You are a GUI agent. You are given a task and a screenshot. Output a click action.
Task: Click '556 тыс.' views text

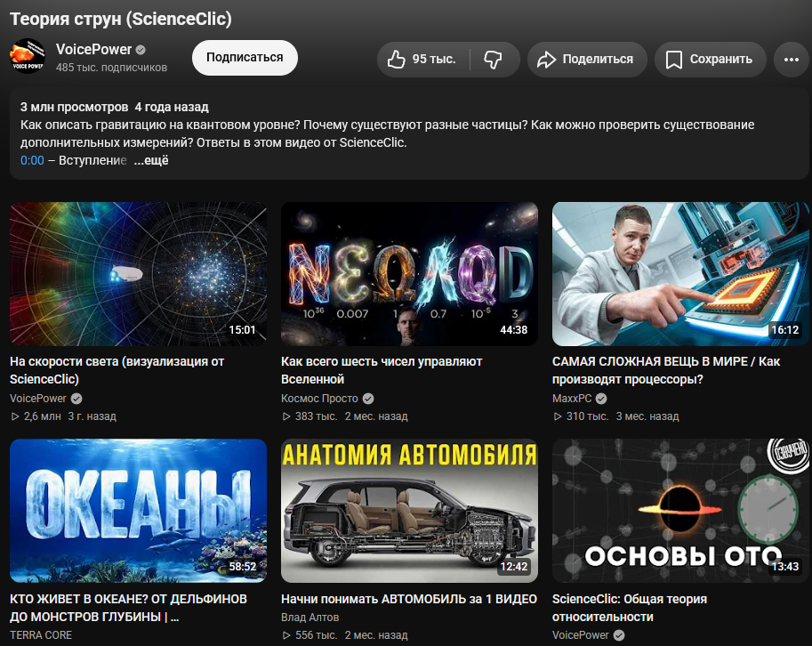(316, 635)
